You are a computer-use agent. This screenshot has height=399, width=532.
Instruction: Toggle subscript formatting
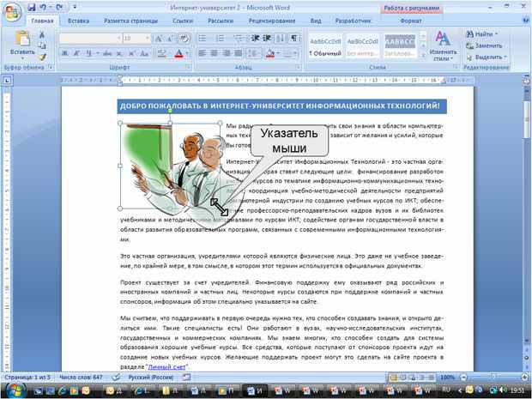[x=119, y=53]
